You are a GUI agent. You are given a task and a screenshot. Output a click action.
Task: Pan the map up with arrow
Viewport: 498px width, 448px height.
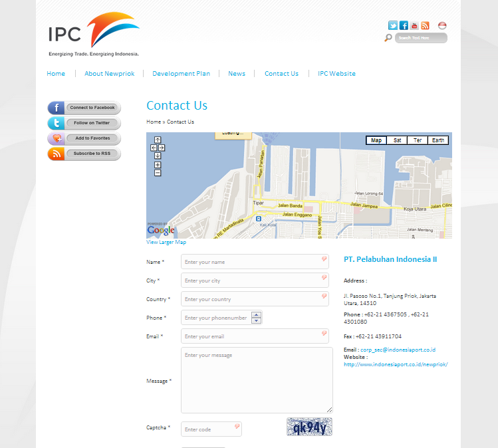[x=158, y=140]
